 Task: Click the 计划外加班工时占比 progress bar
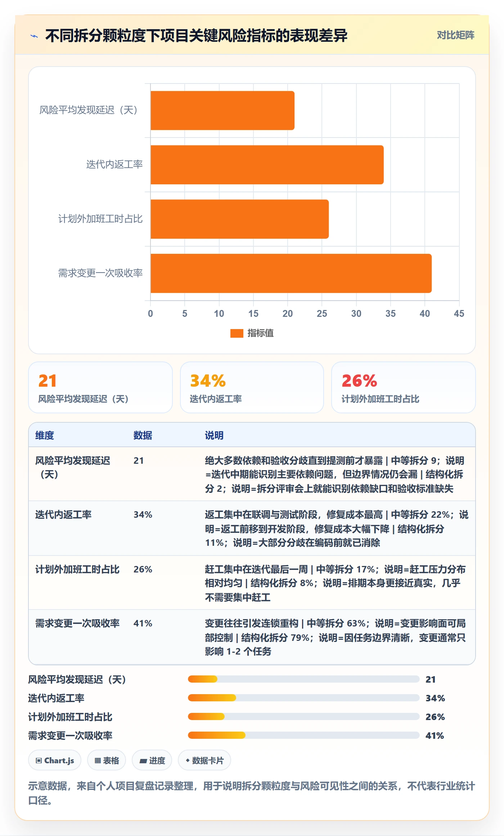pyautogui.click(x=303, y=716)
